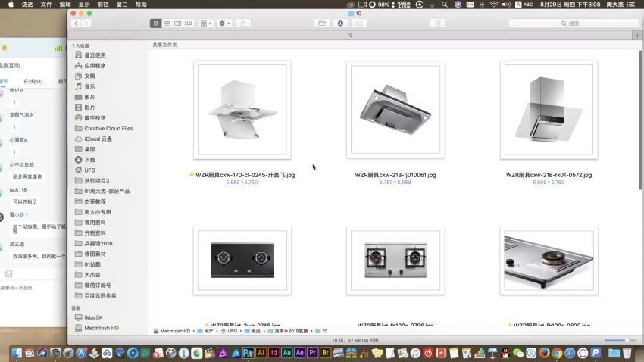Image resolution: width=644 pixels, height=362 pixels.
Task: Open the 帮助 menu in menu bar
Action: tap(141, 5)
